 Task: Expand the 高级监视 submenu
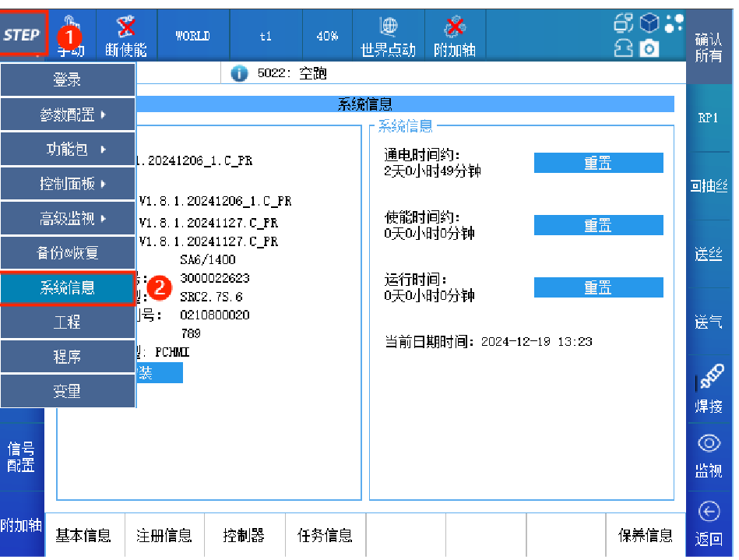pos(68,219)
